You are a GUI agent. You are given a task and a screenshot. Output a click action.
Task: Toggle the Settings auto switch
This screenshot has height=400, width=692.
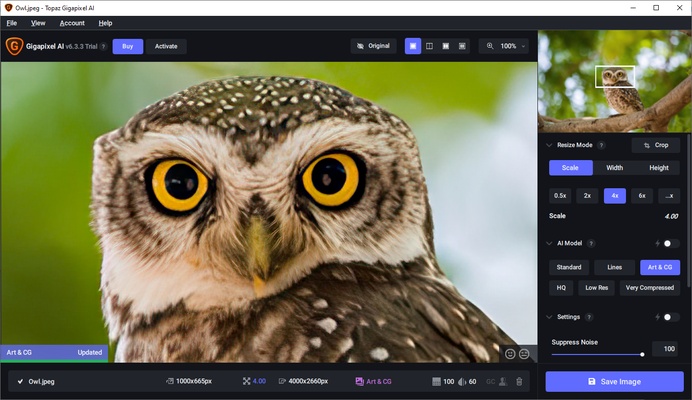670,317
